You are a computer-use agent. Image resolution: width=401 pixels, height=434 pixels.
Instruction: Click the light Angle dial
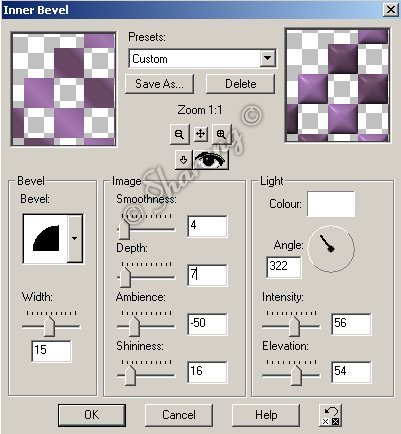tap(330, 249)
